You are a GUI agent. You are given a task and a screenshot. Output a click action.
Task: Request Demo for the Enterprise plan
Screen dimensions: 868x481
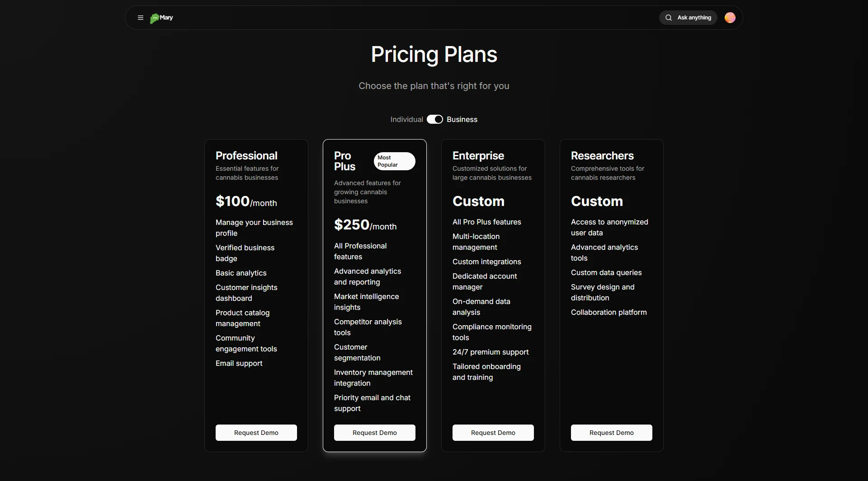tap(493, 433)
